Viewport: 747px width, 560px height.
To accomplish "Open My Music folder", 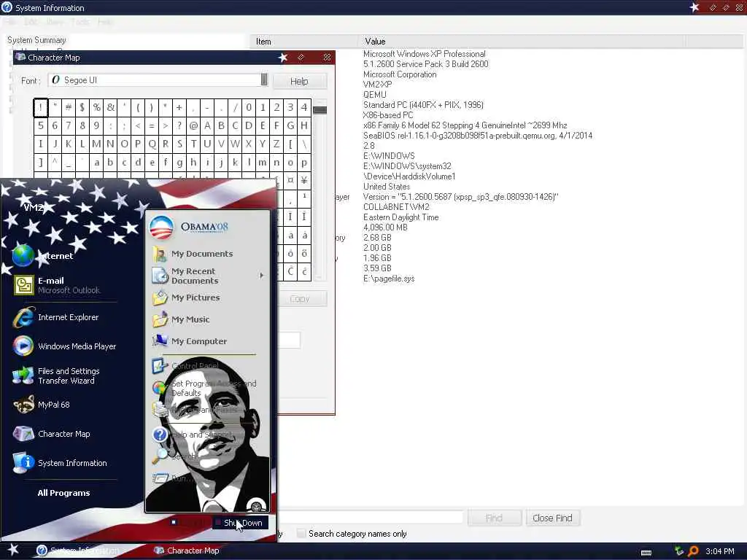I will (x=181, y=319).
